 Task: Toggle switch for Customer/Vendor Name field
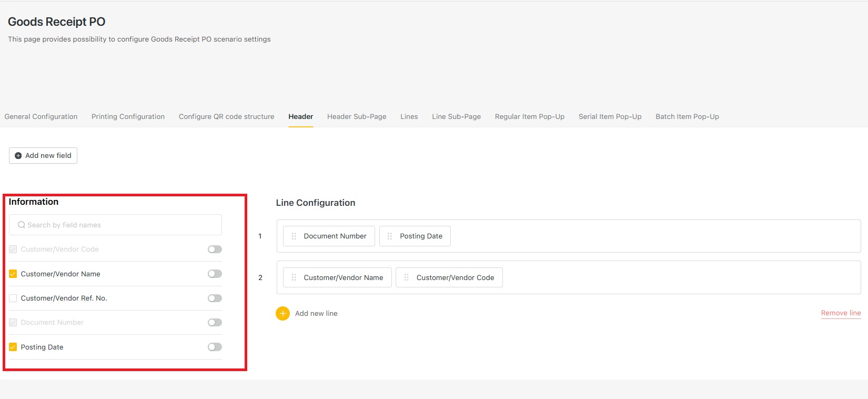(215, 274)
